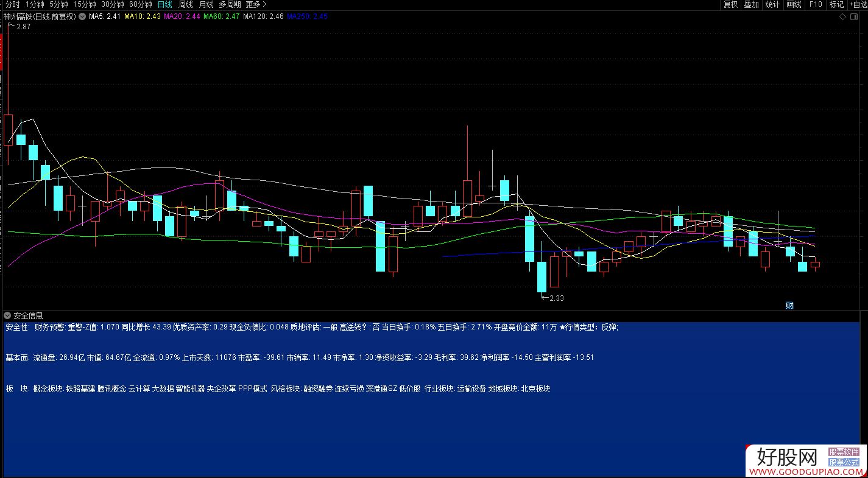Select the 30分钟 period tab

(113, 4)
